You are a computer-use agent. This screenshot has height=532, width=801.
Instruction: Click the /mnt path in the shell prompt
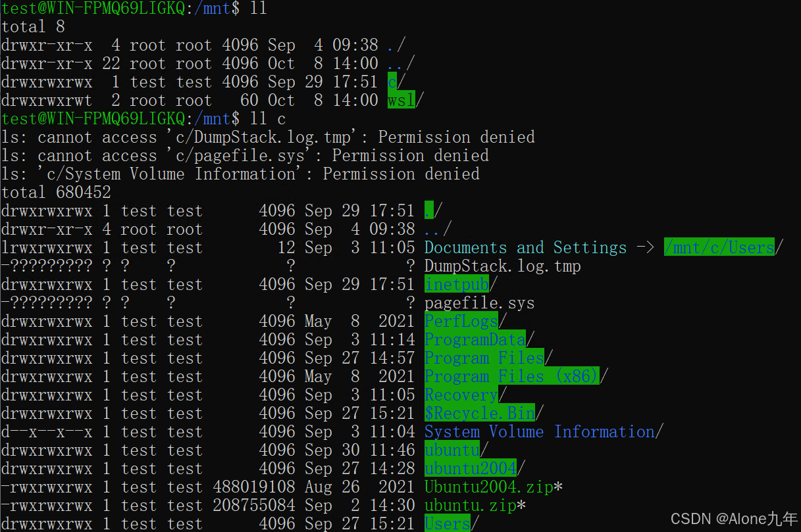(212, 8)
